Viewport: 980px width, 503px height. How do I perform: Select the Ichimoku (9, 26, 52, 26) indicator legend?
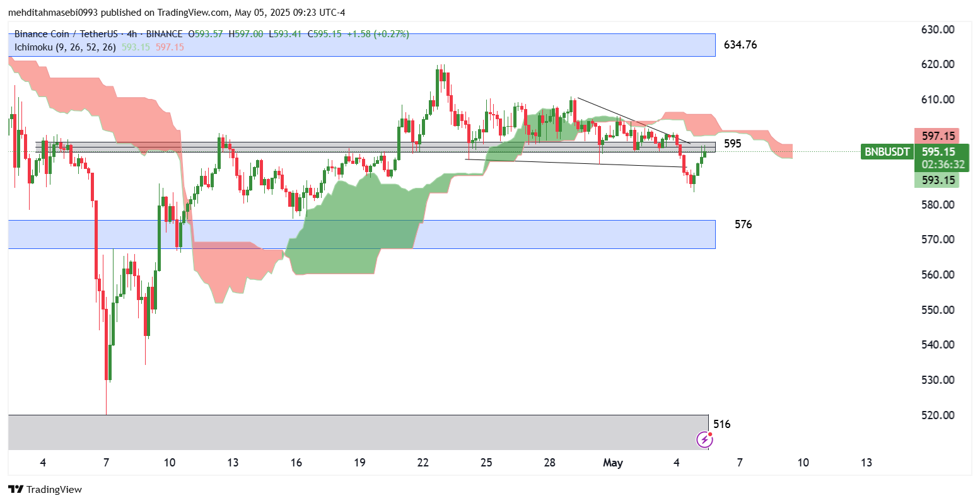click(x=65, y=47)
